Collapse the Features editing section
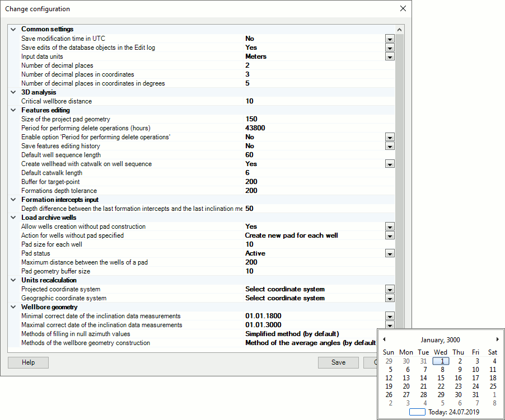This screenshot has height=420, width=505. tap(13, 110)
